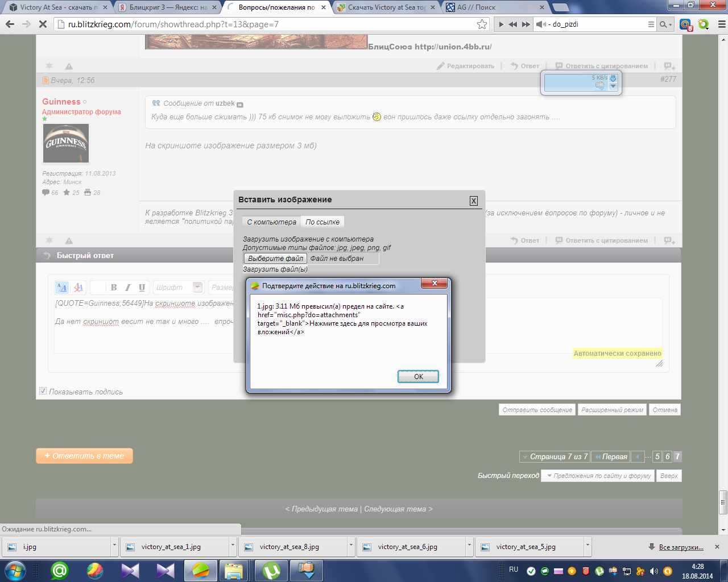728x582 pixels.
Task: Toggle underline formatting in quick reply
Action: click(142, 287)
